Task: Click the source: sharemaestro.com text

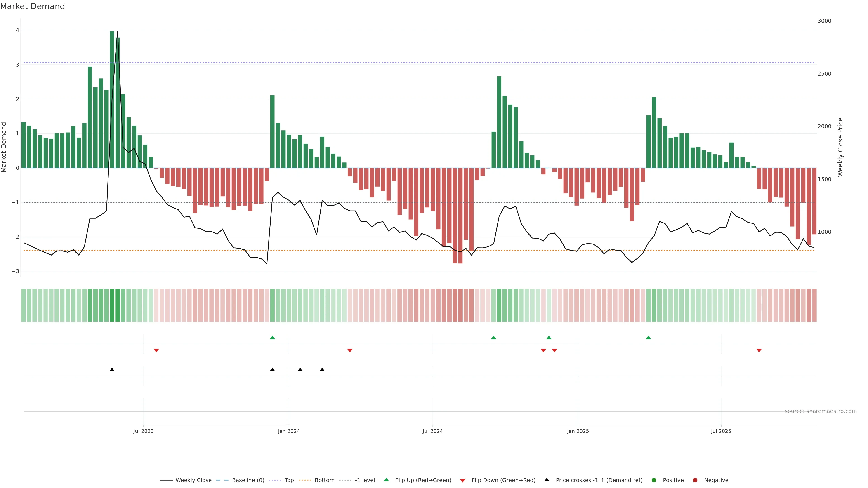Action: point(821,411)
